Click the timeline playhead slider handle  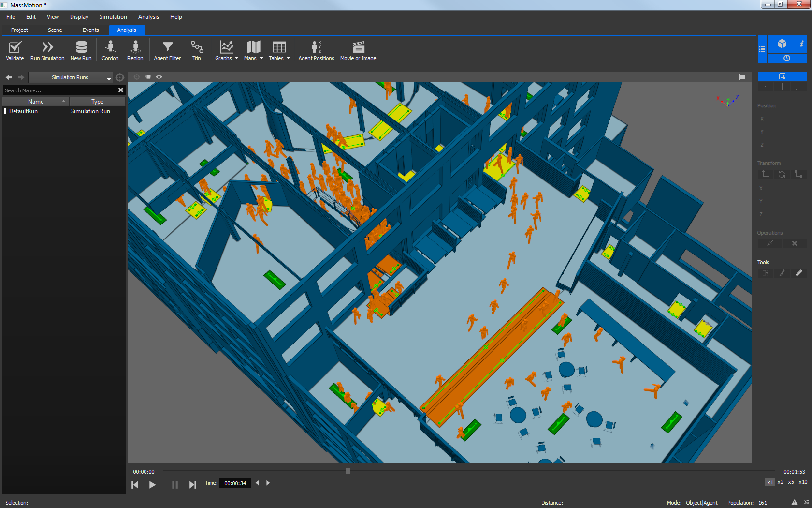click(348, 471)
